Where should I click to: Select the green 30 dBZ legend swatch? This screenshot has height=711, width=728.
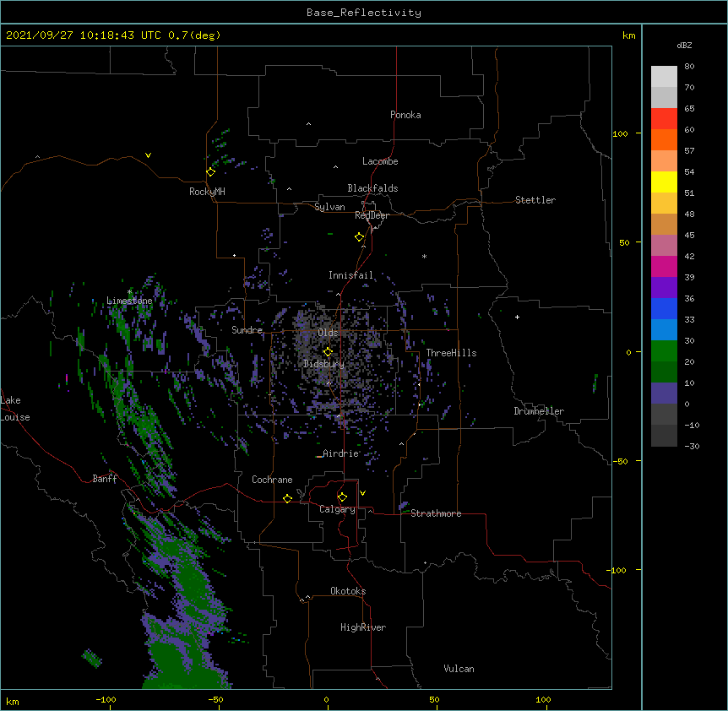(x=664, y=351)
